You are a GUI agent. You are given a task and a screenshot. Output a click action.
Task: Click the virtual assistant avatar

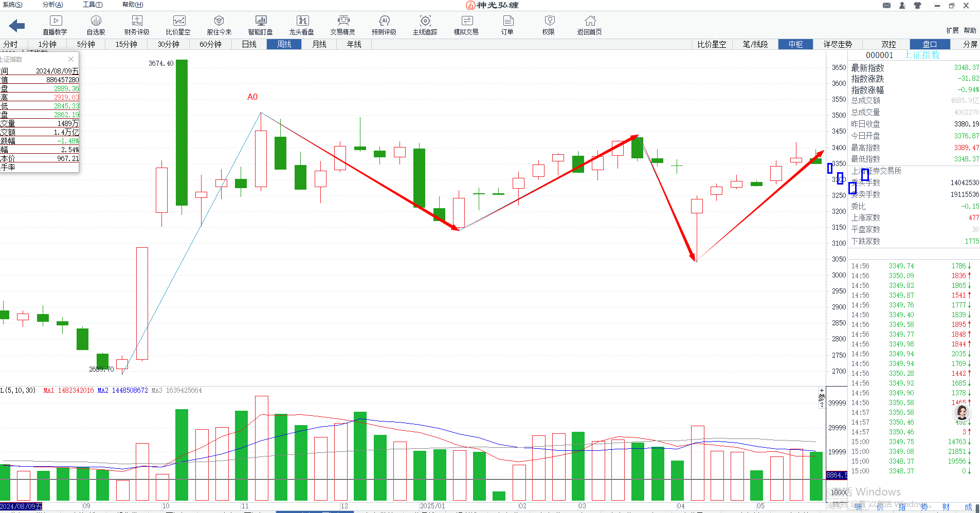pos(961,412)
